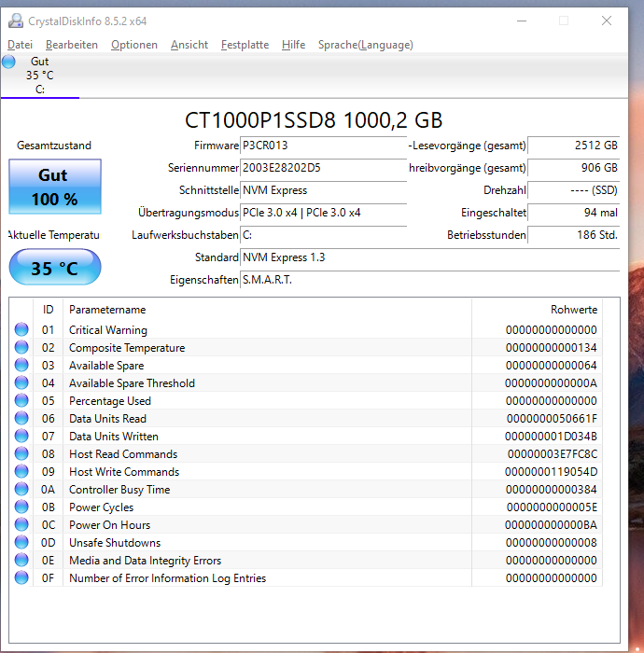This screenshot has height=653, width=644.
Task: Click status orb for Error Information Log Entries row
Action: tap(21, 578)
